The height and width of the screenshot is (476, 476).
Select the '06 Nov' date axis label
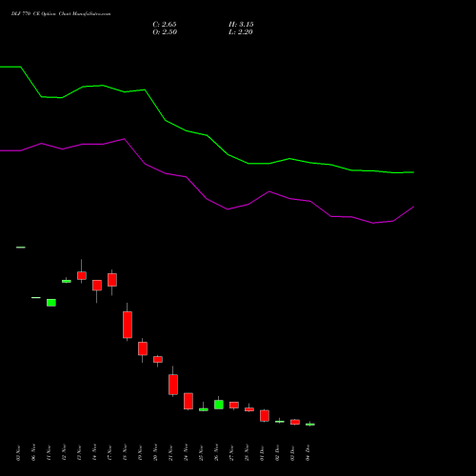[33, 452]
